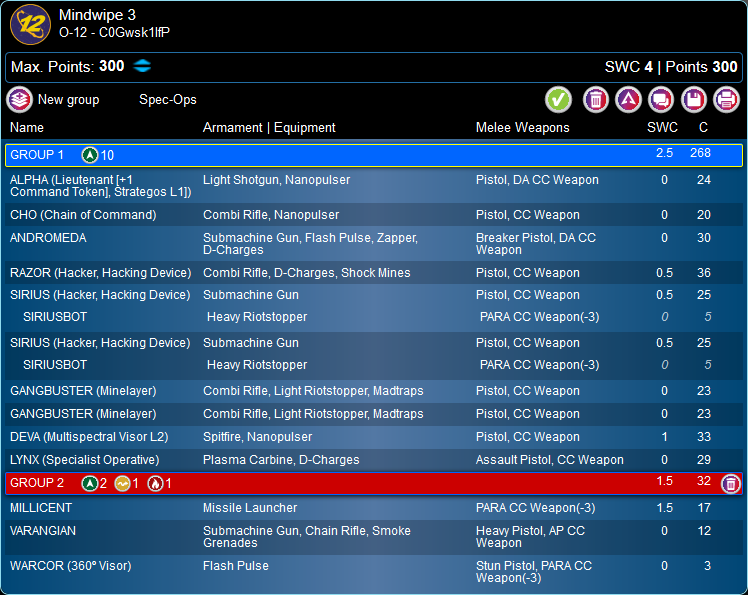Click Group 1 regular orders icon
Screen dimensions: 748x595
click(89, 155)
